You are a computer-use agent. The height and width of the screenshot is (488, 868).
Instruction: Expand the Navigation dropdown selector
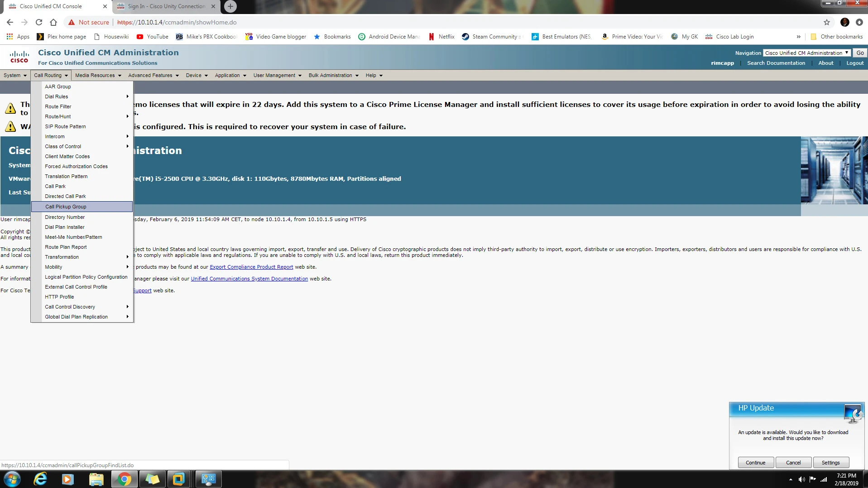point(806,53)
